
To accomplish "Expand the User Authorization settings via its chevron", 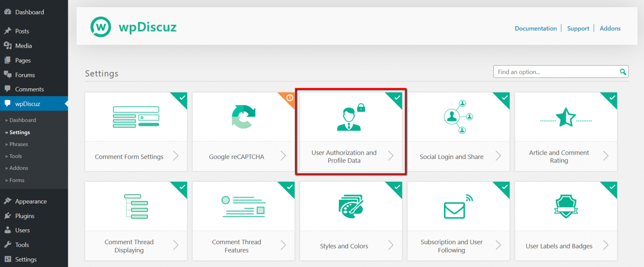I will pyautogui.click(x=391, y=156).
